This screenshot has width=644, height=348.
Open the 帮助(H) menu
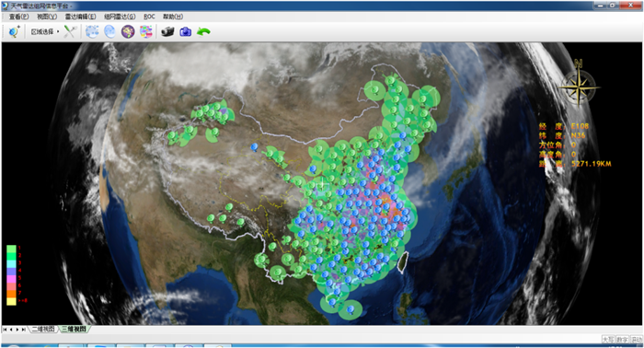[173, 17]
